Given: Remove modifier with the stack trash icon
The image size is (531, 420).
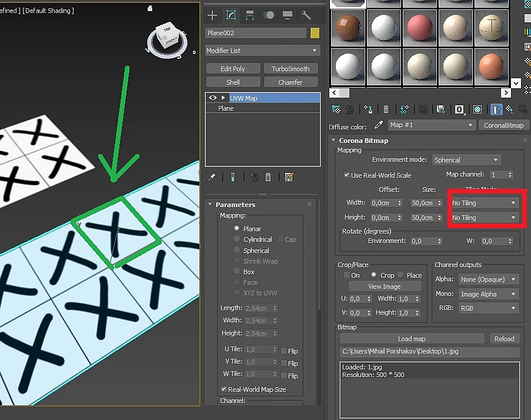Looking at the screenshot, I should [x=268, y=177].
